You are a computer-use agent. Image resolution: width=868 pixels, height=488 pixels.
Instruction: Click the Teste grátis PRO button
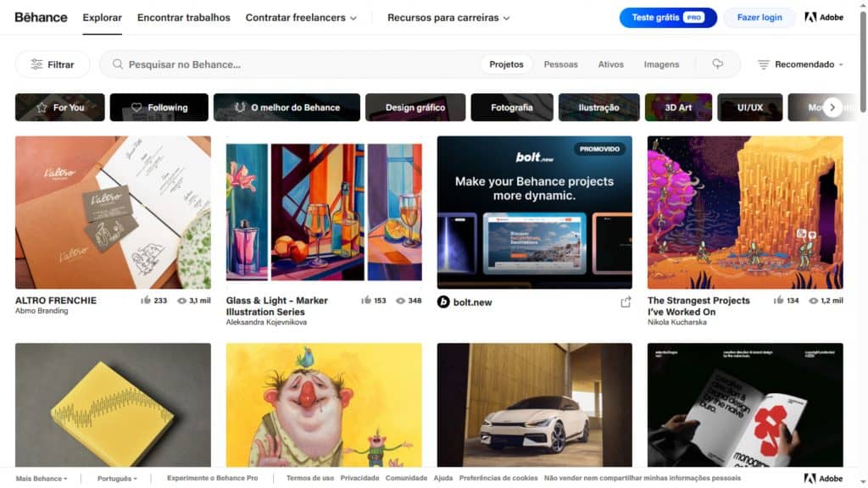pyautogui.click(x=668, y=18)
